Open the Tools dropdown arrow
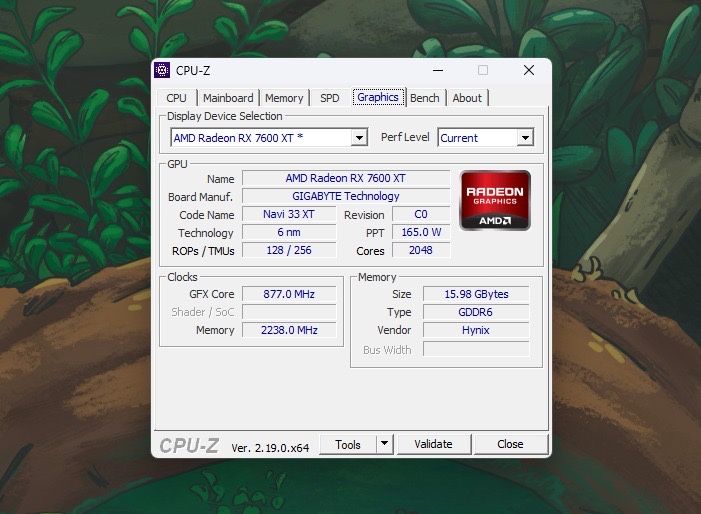The image size is (701, 514). click(x=384, y=444)
